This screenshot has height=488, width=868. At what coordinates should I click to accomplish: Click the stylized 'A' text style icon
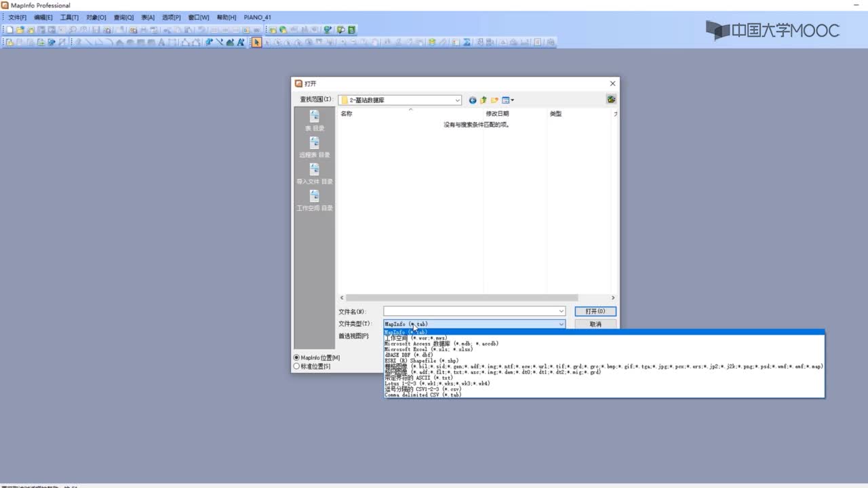point(240,42)
